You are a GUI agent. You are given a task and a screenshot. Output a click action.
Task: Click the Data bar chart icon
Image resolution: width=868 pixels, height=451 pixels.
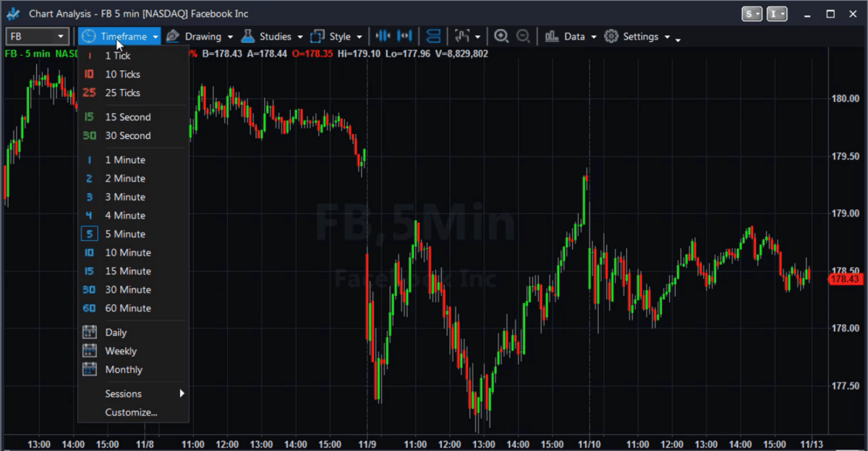click(x=552, y=36)
